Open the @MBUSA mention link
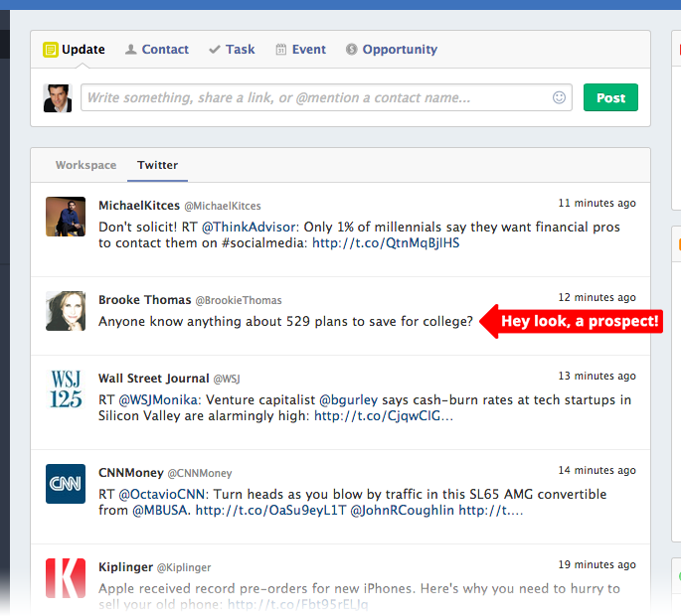 click(x=161, y=510)
